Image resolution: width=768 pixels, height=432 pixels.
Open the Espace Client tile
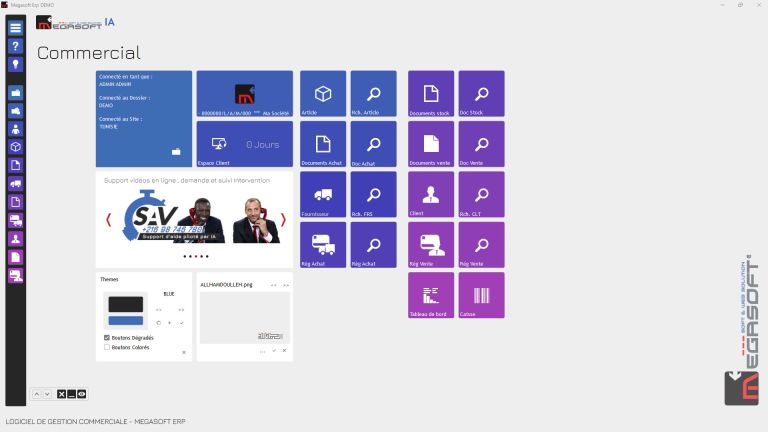(245, 144)
